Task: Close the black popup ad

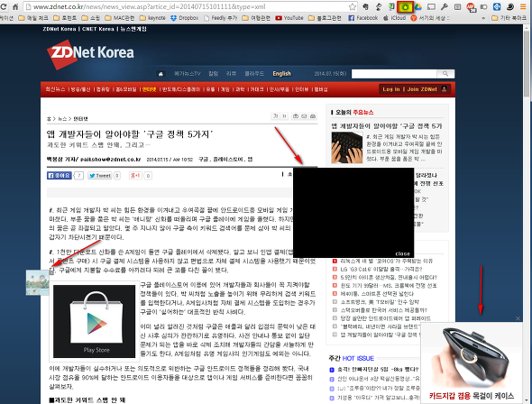Action: click(x=403, y=253)
